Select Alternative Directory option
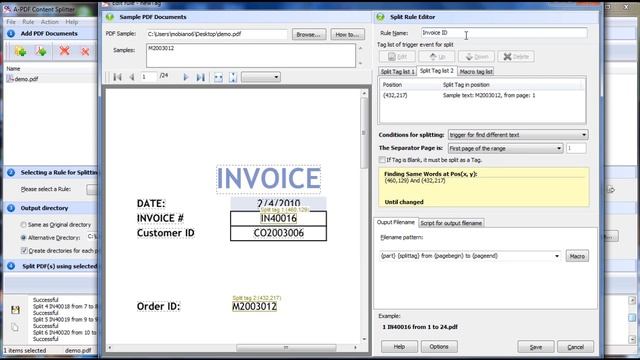This screenshot has width=640, height=360. tap(23, 238)
